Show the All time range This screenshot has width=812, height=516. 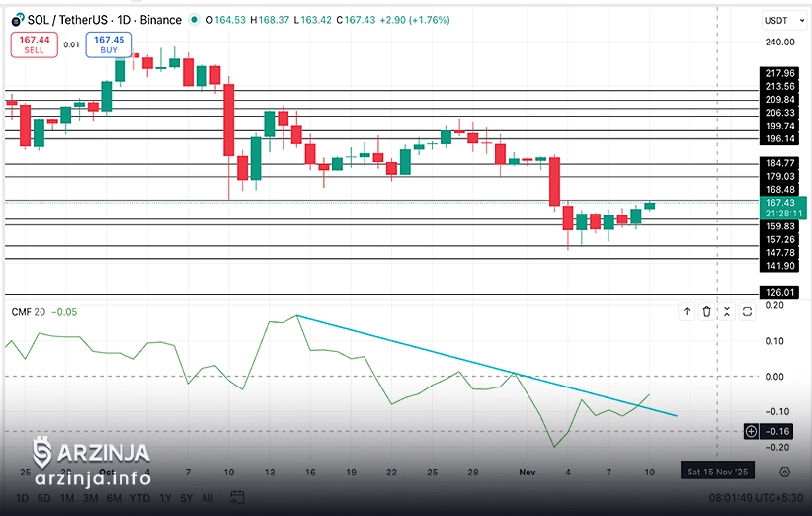point(206,498)
